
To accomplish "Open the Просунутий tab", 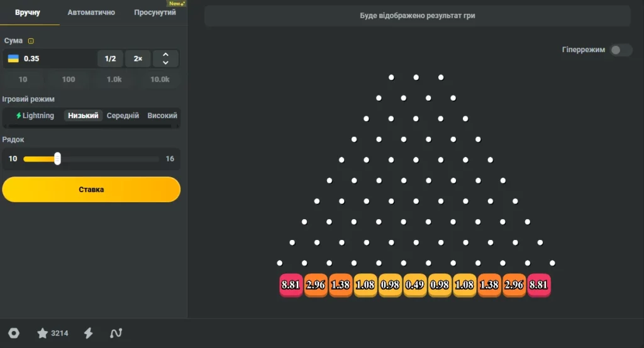I will click(155, 13).
